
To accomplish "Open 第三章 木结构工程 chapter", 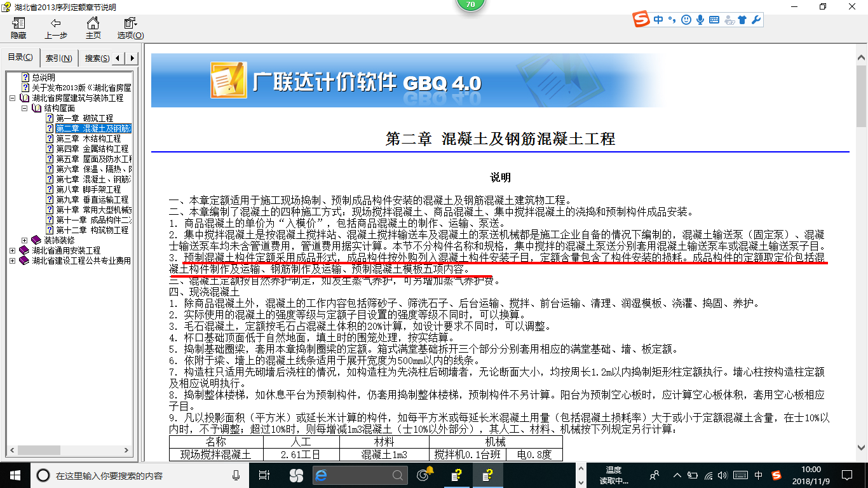I will point(88,139).
